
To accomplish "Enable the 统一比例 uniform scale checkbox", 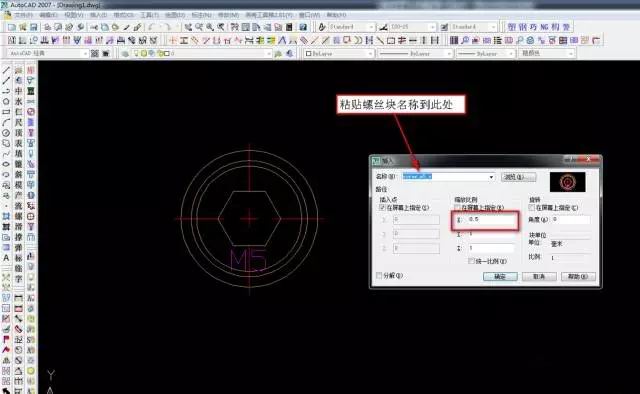I will [471, 261].
